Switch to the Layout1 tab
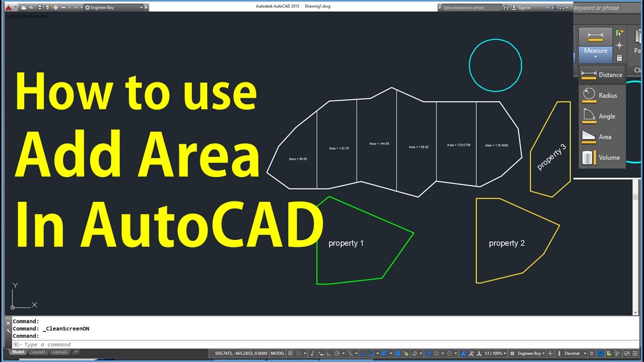 [x=38, y=352]
